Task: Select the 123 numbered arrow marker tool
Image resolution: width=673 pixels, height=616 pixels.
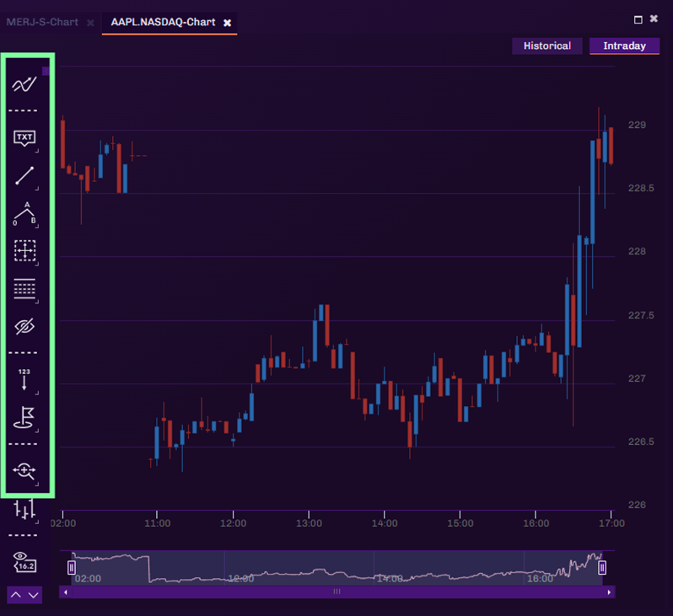Action: point(24,379)
